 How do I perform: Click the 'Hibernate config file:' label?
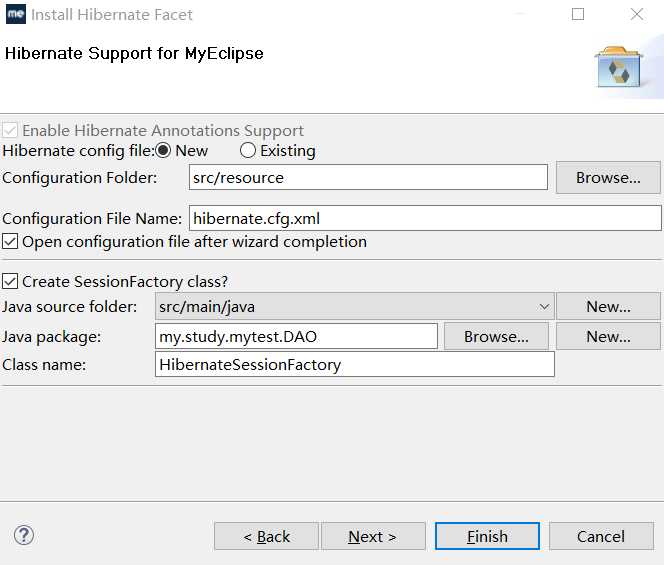click(78, 151)
